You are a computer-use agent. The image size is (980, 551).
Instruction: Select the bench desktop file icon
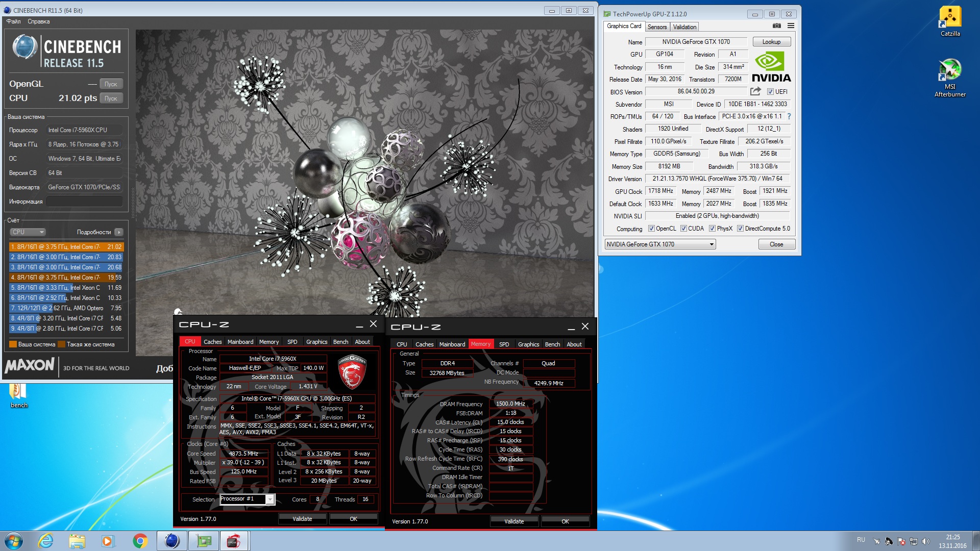[x=19, y=396]
